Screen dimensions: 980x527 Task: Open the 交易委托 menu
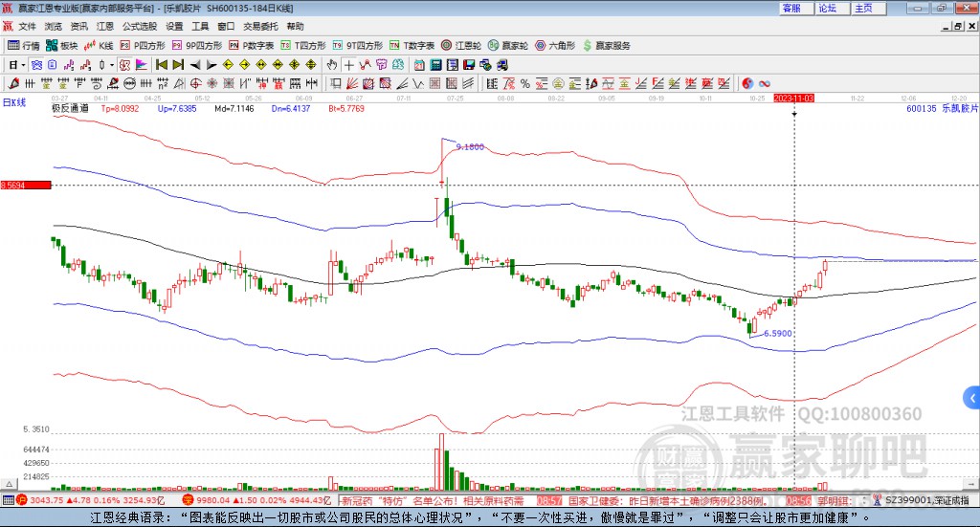coord(260,26)
